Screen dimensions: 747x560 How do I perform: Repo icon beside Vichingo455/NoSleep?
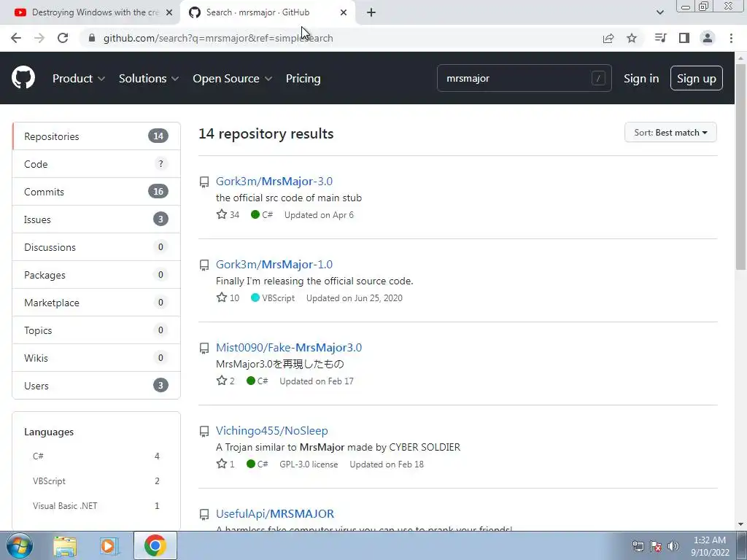204,432
